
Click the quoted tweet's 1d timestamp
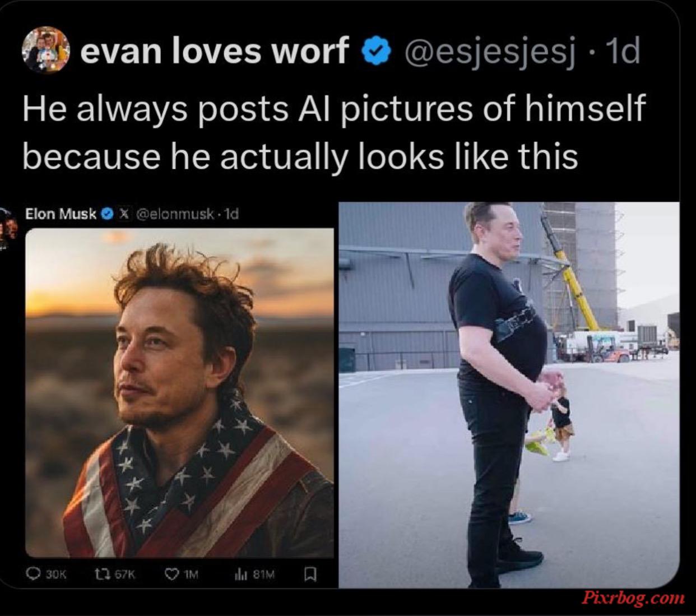(x=231, y=214)
